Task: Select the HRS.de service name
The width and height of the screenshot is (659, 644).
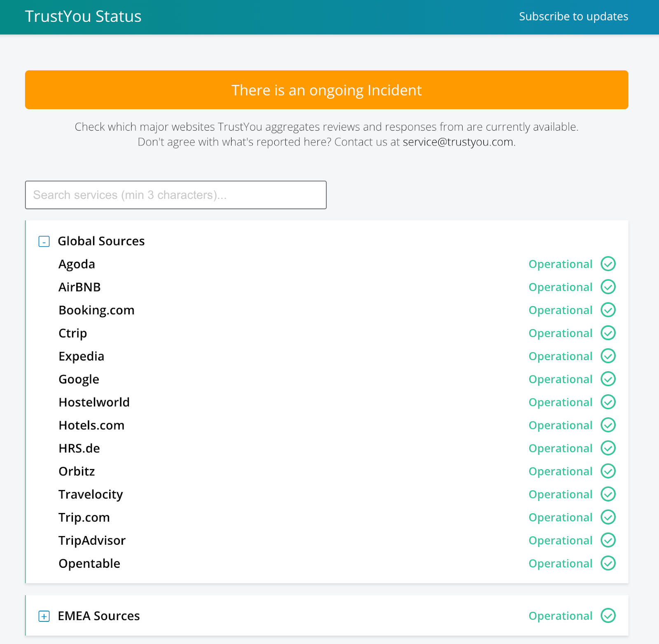Action: [79, 449]
